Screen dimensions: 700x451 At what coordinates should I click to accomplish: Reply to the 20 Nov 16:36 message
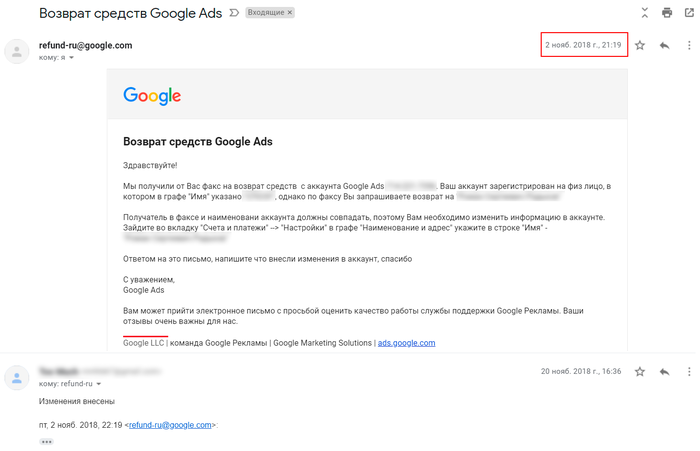point(664,372)
